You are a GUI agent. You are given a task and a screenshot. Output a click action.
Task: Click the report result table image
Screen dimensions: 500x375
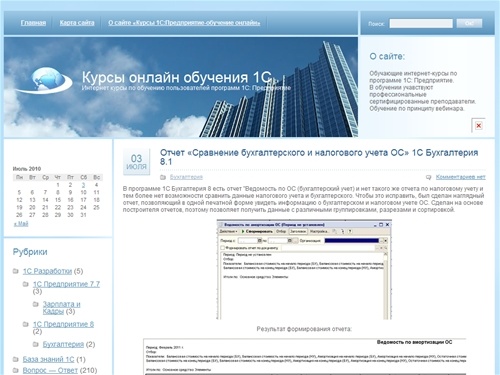pos(305,357)
